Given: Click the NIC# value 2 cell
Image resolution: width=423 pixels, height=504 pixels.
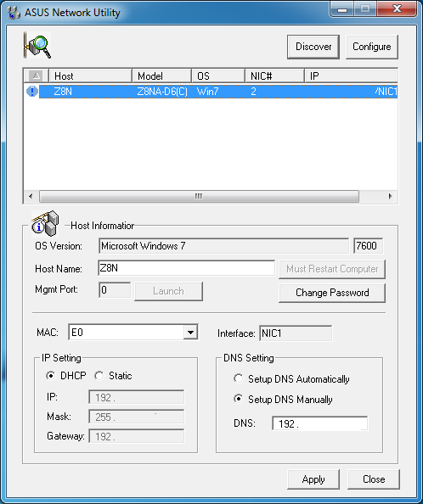Looking at the screenshot, I should pos(253,92).
